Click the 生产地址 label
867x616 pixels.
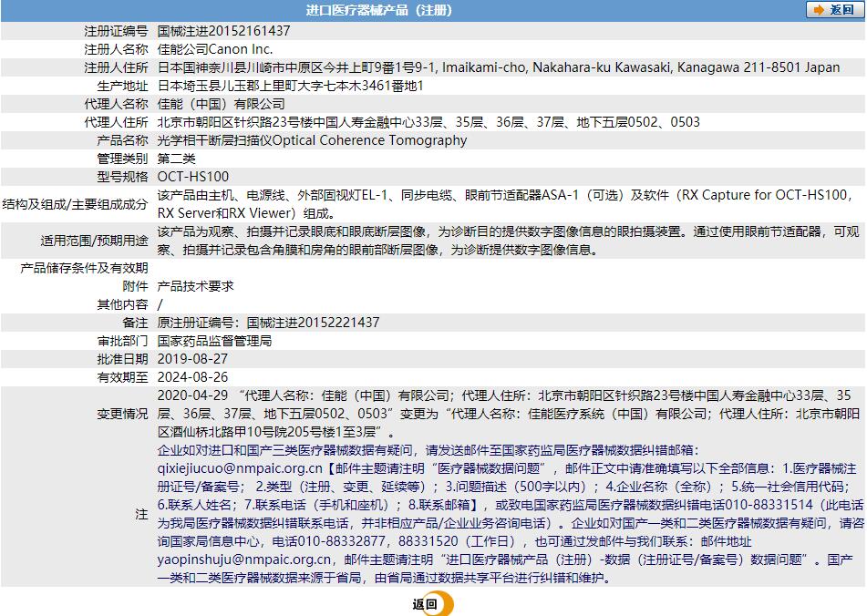point(122,86)
